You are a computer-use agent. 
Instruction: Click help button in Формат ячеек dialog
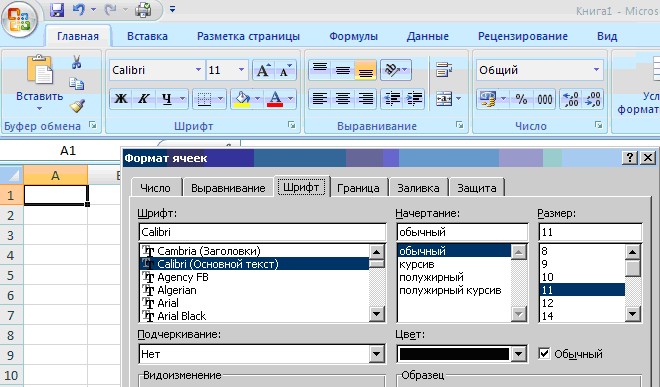tap(630, 158)
